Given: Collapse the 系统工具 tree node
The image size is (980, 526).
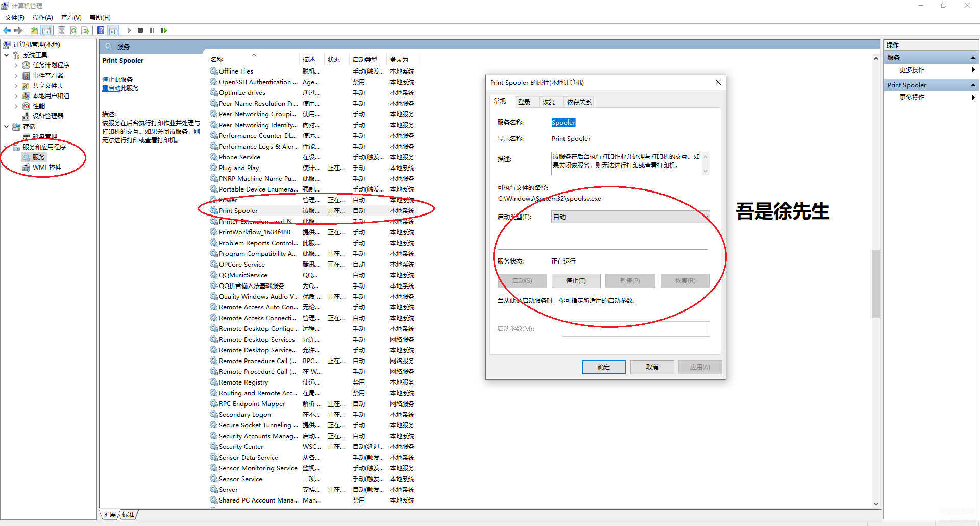Looking at the screenshot, I should [6, 55].
